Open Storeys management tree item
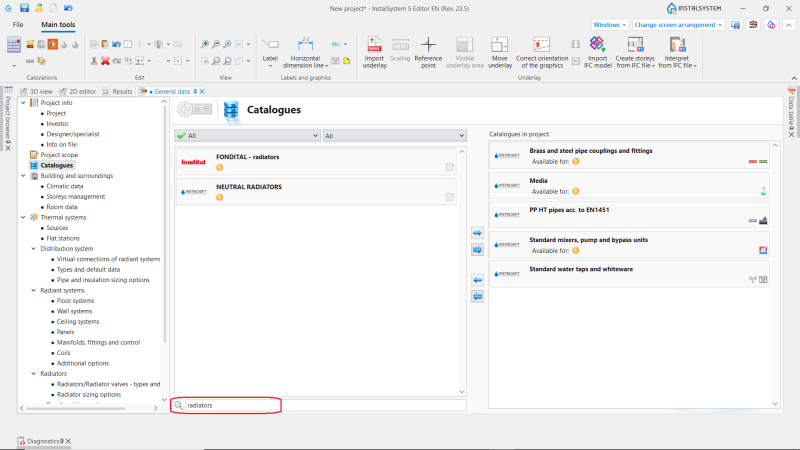The width and height of the screenshot is (800, 450). pos(76,196)
